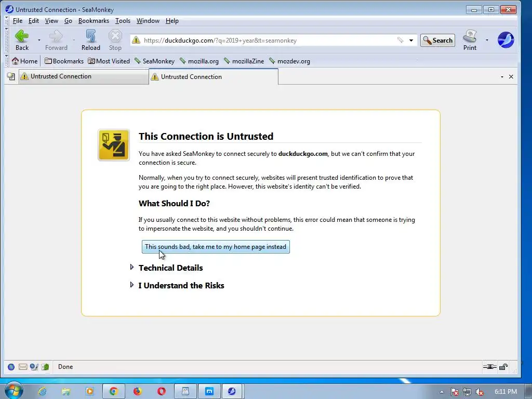Open the Maxthon browser from the taskbar
This screenshot has height=399, width=532.
click(209, 391)
